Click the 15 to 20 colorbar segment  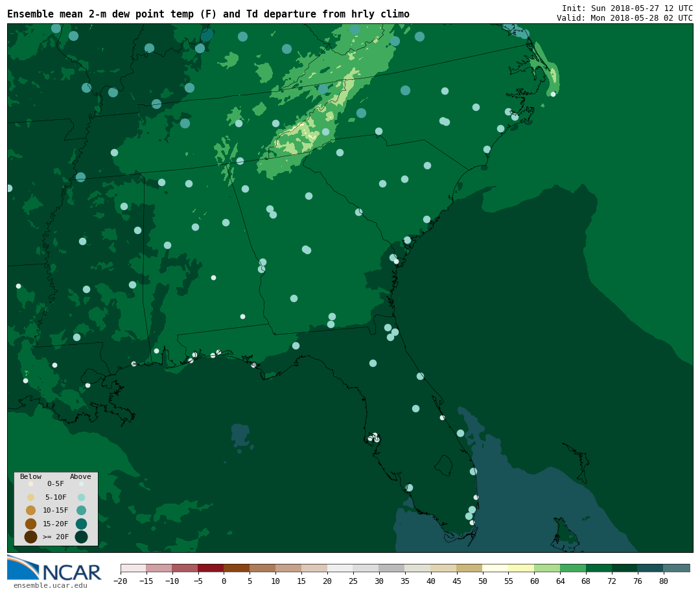pyautogui.click(x=315, y=568)
